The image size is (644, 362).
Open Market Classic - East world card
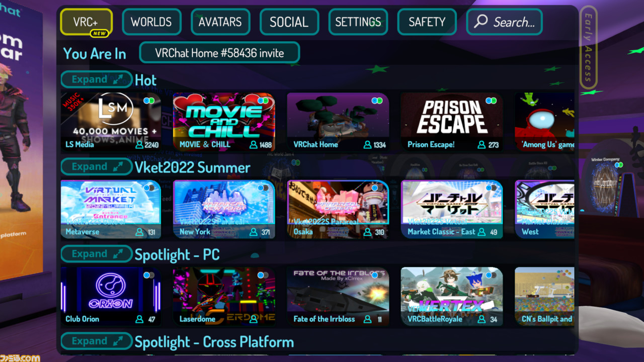(451, 209)
